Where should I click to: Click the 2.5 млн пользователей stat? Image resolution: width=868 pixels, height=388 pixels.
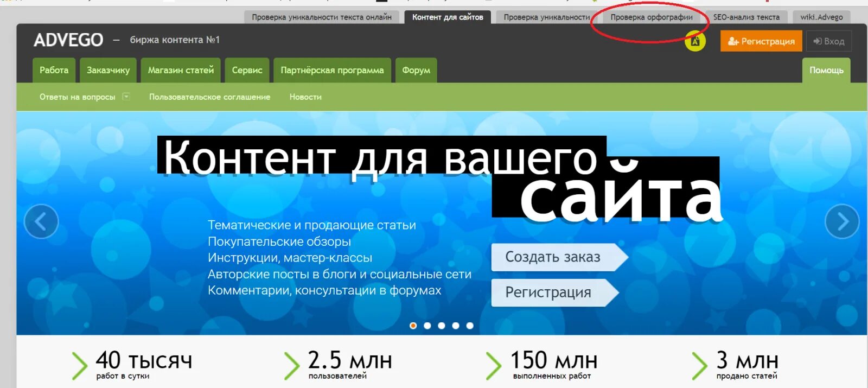coord(337,365)
